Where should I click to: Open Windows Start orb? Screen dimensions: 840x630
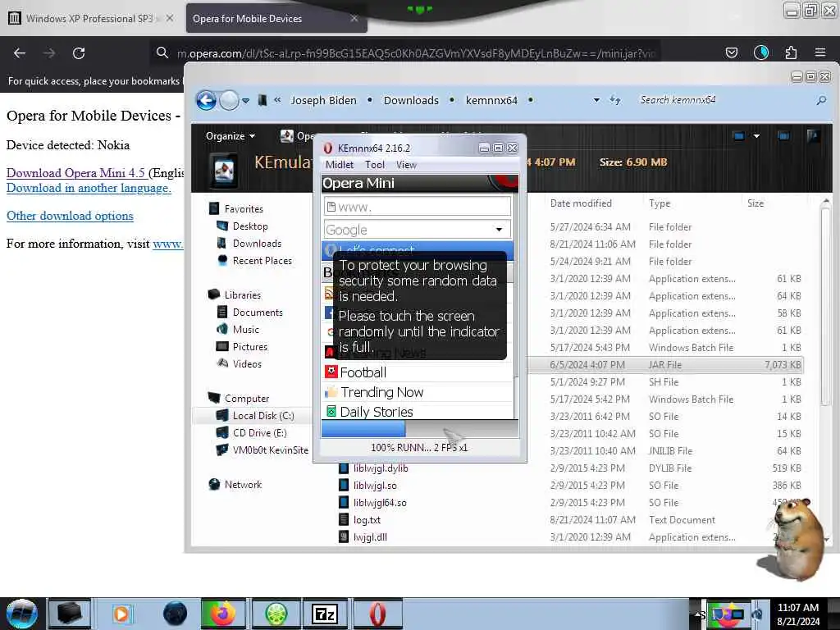coord(22,614)
